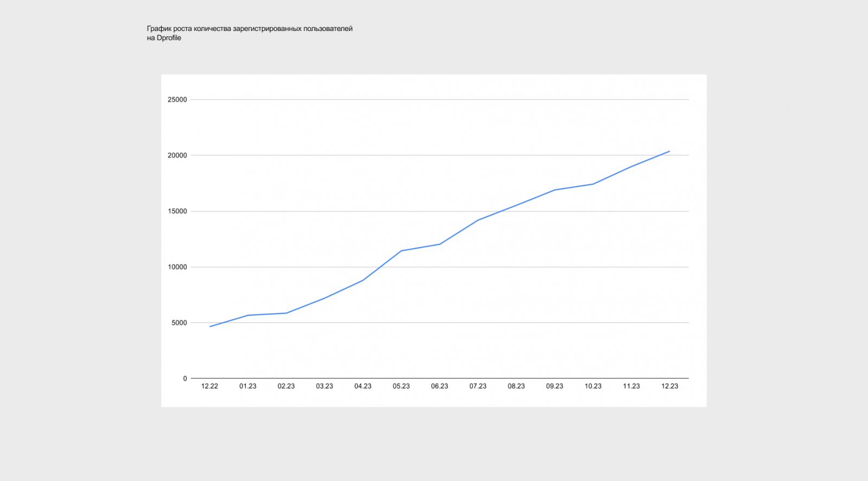
Task: Select the 01.23 x-axis label
Action: click(248, 386)
